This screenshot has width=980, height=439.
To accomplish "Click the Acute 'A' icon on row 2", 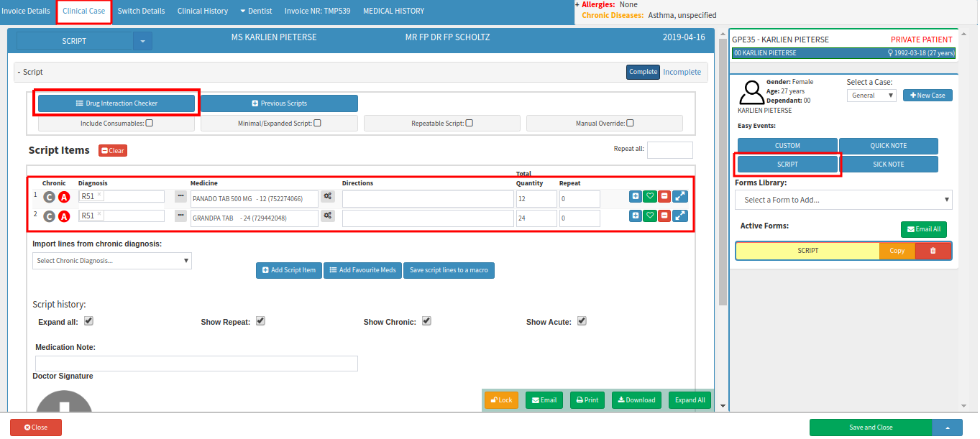I will (64, 216).
